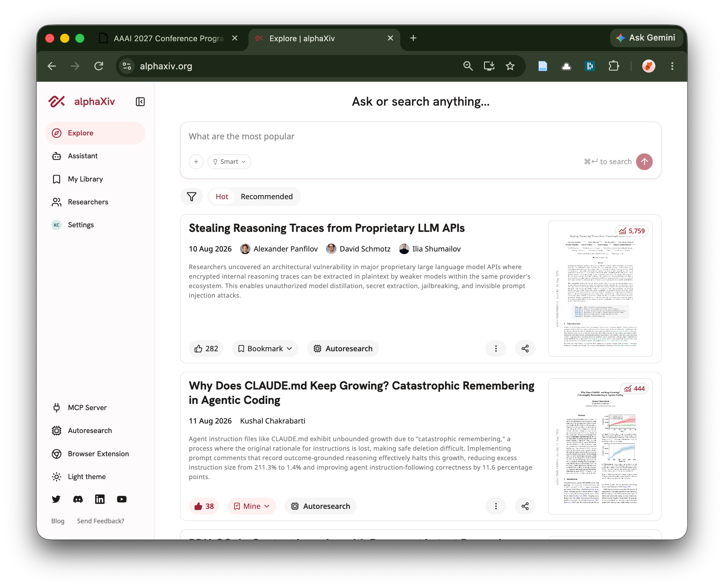The image size is (724, 588).
Task: Start Autoresearch on the CLAUDE.md paper
Action: point(320,506)
